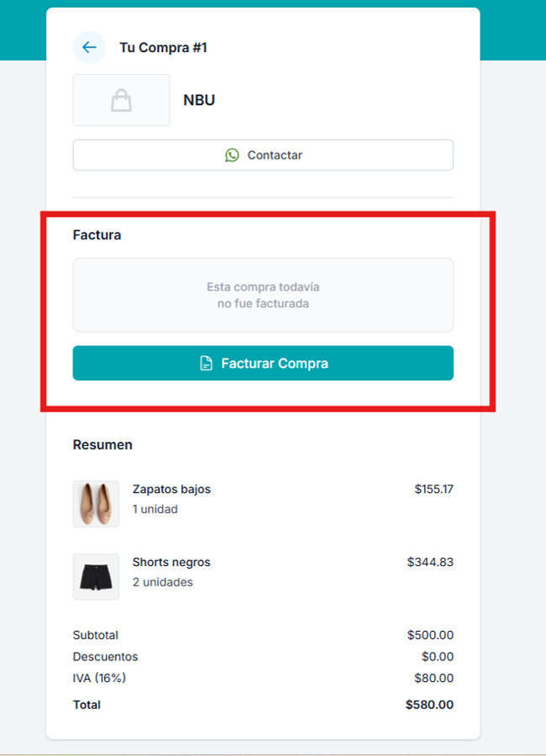This screenshot has width=546, height=756.
Task: Click the Zapatos bajos product name
Action: (171, 489)
